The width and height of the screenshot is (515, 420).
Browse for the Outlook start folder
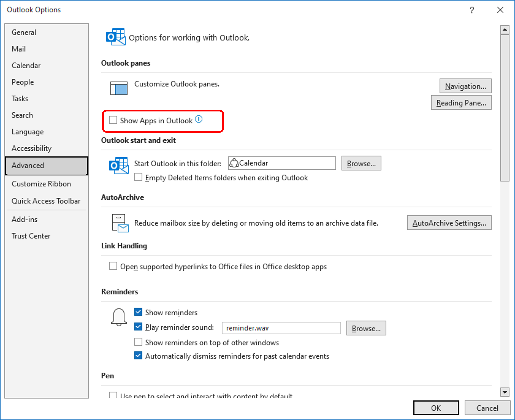361,163
